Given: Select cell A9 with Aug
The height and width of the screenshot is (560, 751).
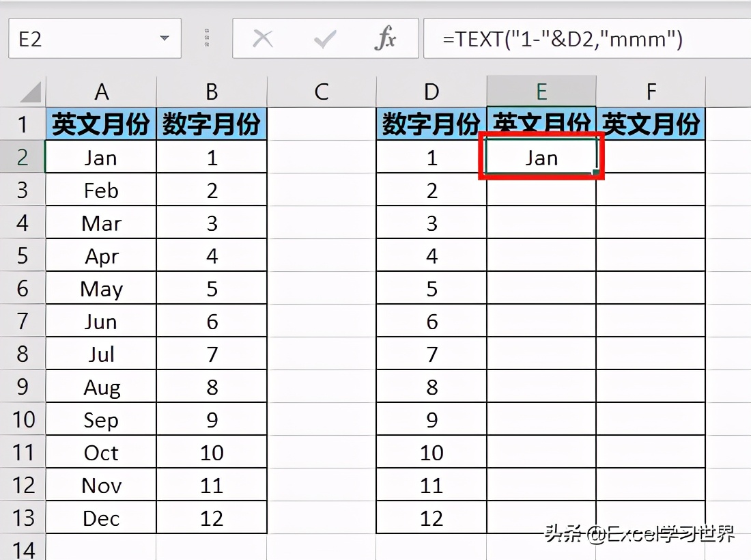Looking at the screenshot, I should (101, 386).
